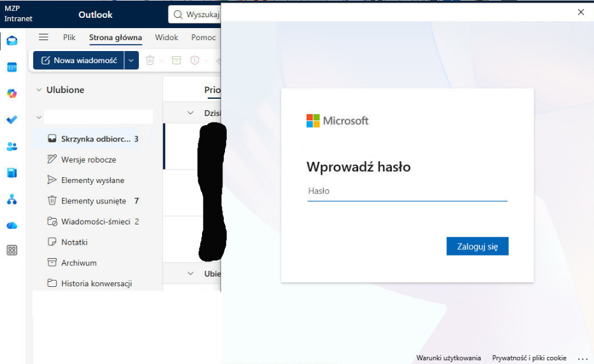
Task: Collapse the Ulubione favorites section
Action: point(39,90)
